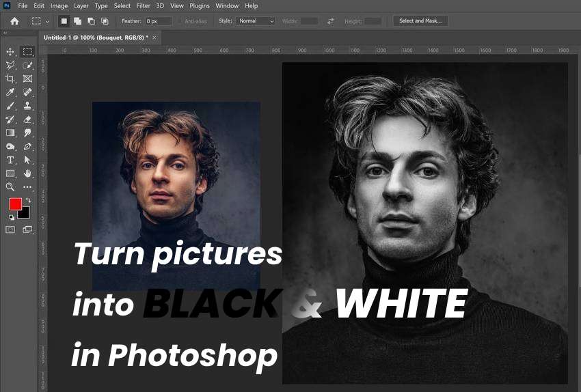Image resolution: width=581 pixels, height=392 pixels.
Task: Click the vertical scrollbar on the canvas
Action: [x=579, y=221]
